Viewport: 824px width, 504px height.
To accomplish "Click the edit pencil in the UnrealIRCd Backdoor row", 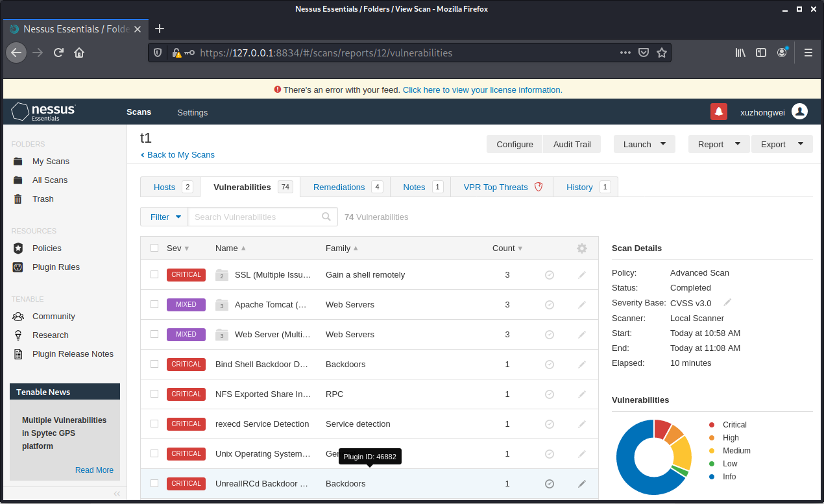I will click(x=582, y=484).
